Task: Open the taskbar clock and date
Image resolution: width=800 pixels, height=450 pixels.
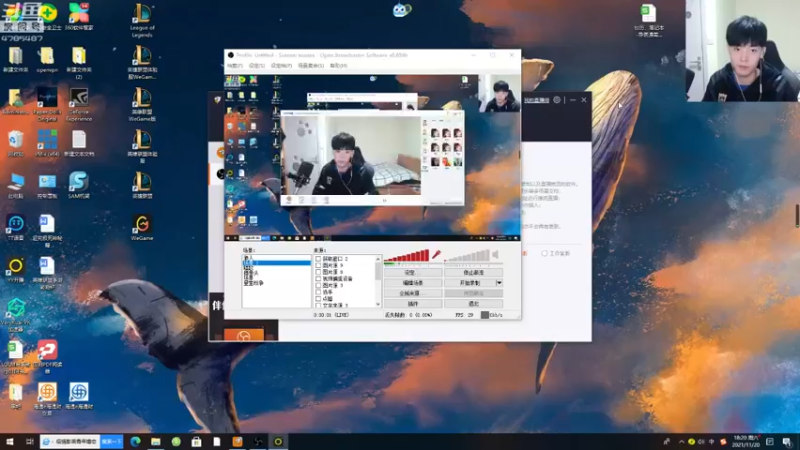Action: tap(745, 441)
